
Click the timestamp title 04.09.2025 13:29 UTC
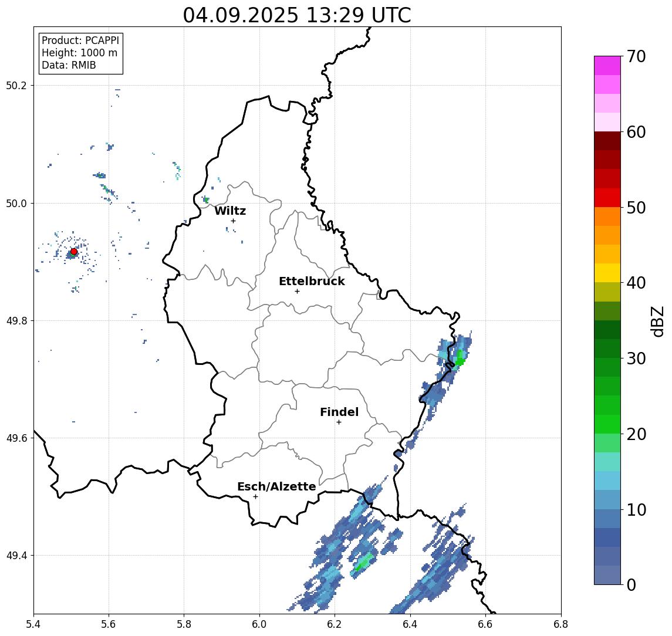tap(297, 15)
